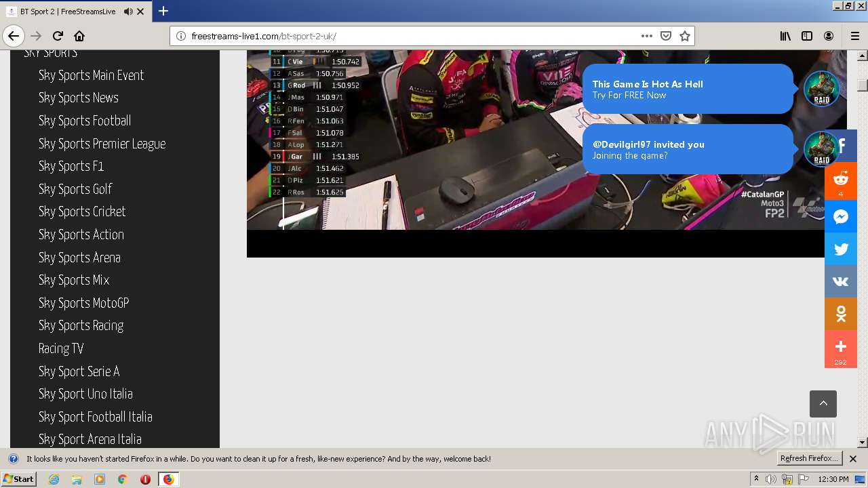Launch Internet Explorer from taskbar
868x488 pixels.
pyautogui.click(x=54, y=479)
